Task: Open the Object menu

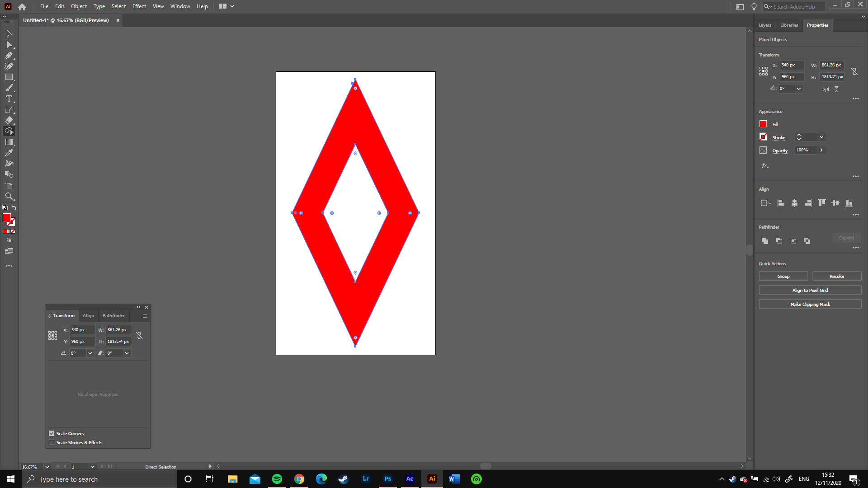Action: pyautogui.click(x=79, y=6)
